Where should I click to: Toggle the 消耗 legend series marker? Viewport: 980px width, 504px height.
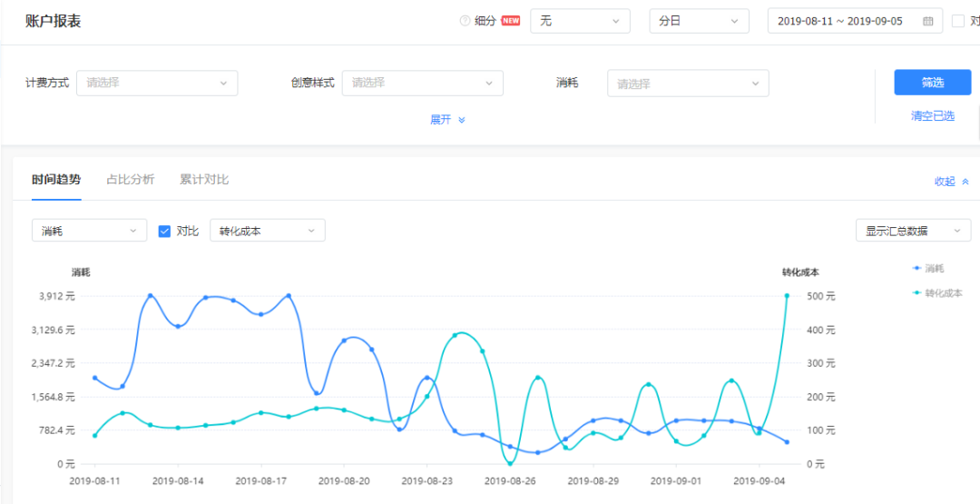coord(916,269)
